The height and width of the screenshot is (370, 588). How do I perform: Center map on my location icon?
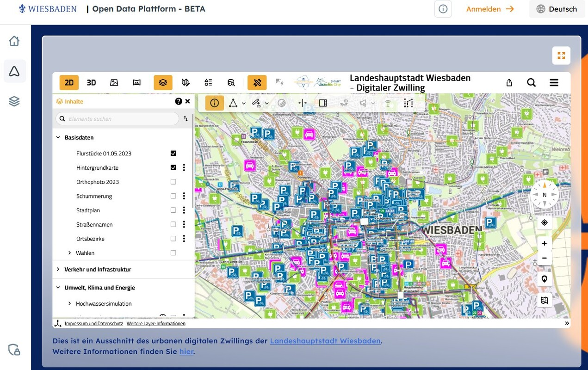544,222
